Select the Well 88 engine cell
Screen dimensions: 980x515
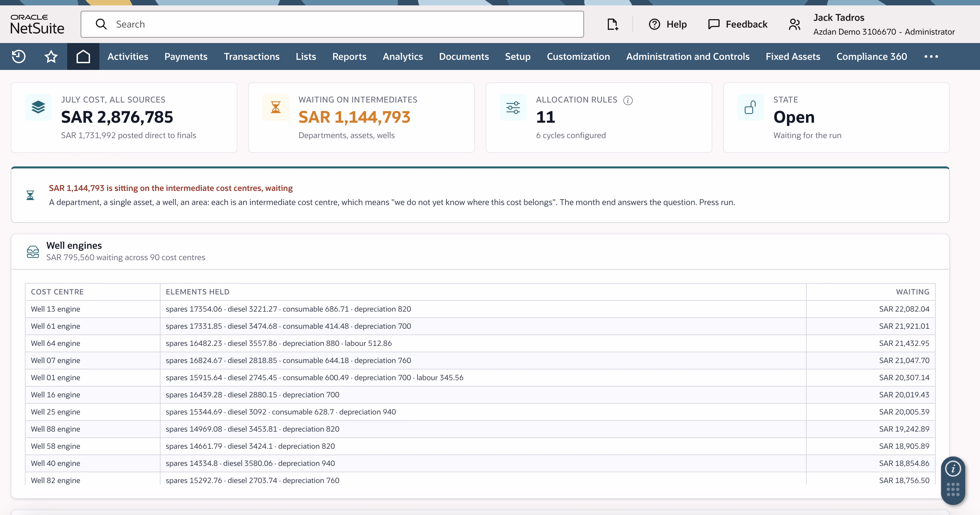click(x=92, y=429)
